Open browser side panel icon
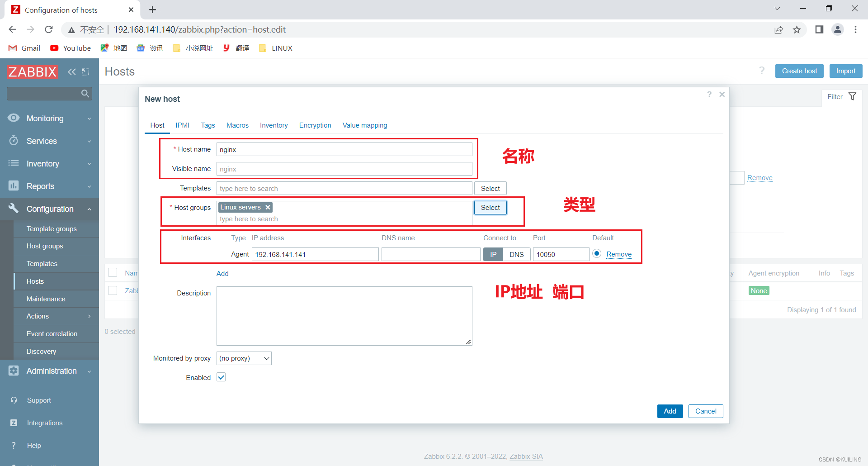The image size is (868, 466). click(819, 29)
